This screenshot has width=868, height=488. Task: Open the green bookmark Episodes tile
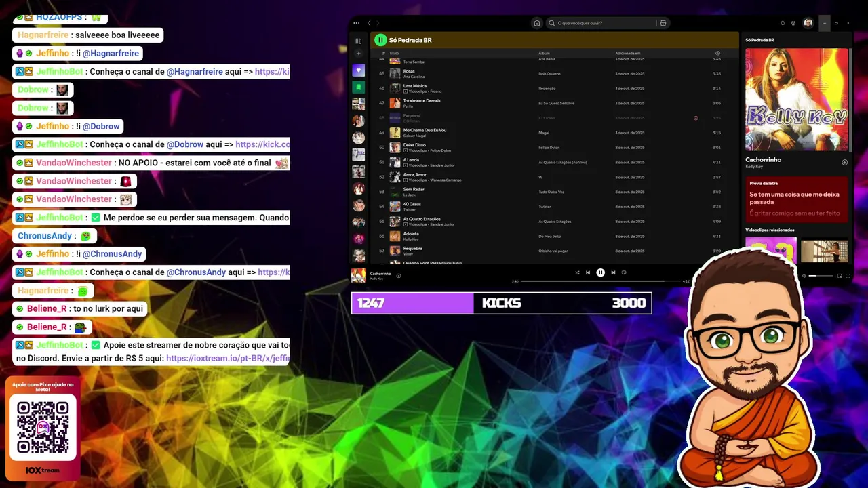(359, 87)
